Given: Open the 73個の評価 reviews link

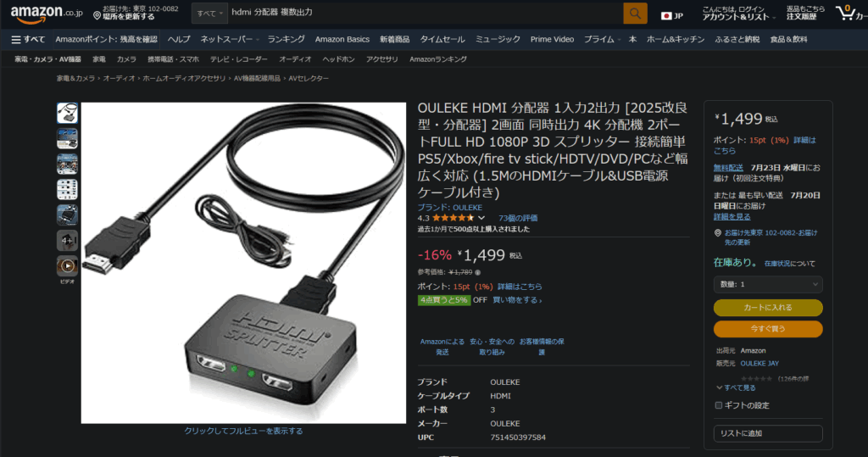Looking at the screenshot, I should tap(518, 218).
